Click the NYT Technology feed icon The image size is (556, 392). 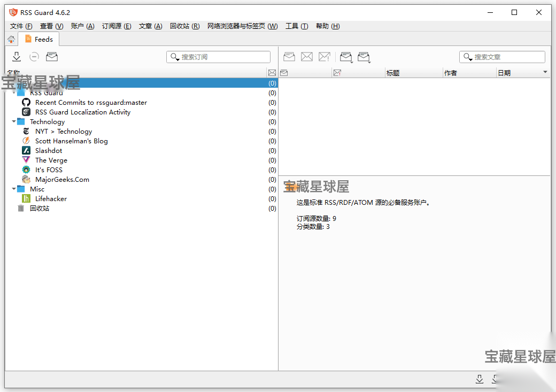click(x=26, y=131)
